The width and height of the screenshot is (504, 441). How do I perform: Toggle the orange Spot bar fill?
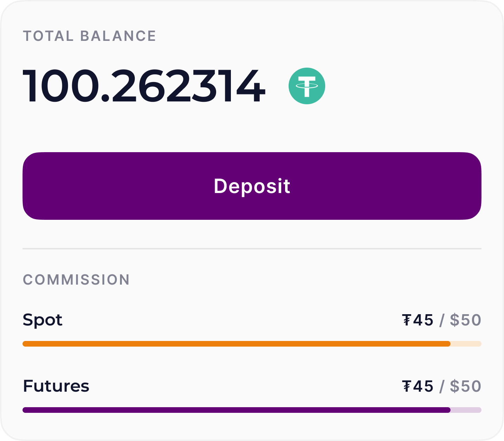click(236, 343)
